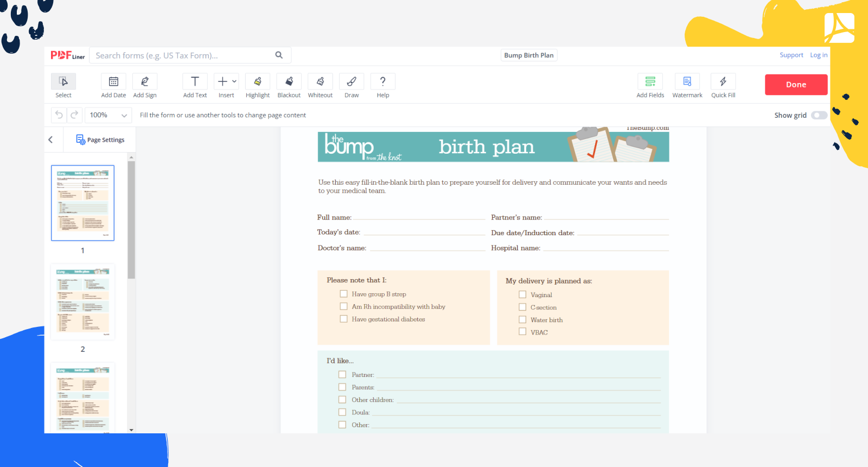The image size is (868, 467).
Task: Click the Add Fields icon
Action: pyautogui.click(x=650, y=82)
